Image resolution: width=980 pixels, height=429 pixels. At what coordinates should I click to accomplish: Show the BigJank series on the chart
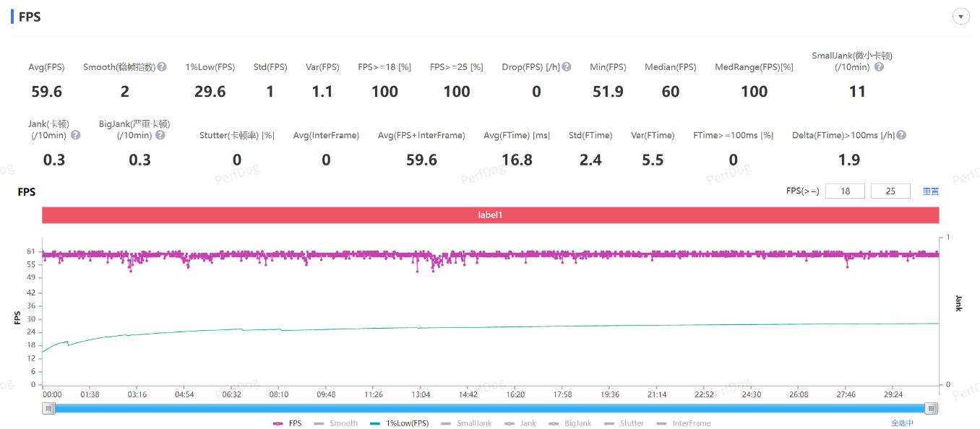pos(570,423)
